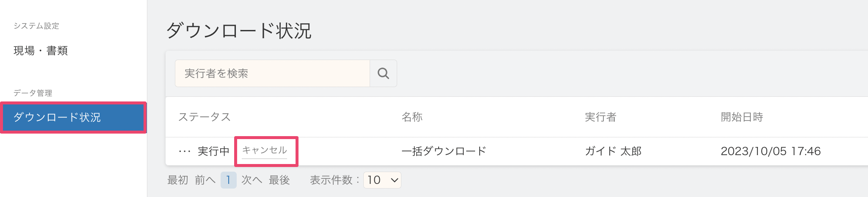Click the three-dot running status icon
The image size is (868, 197).
pos(185,151)
